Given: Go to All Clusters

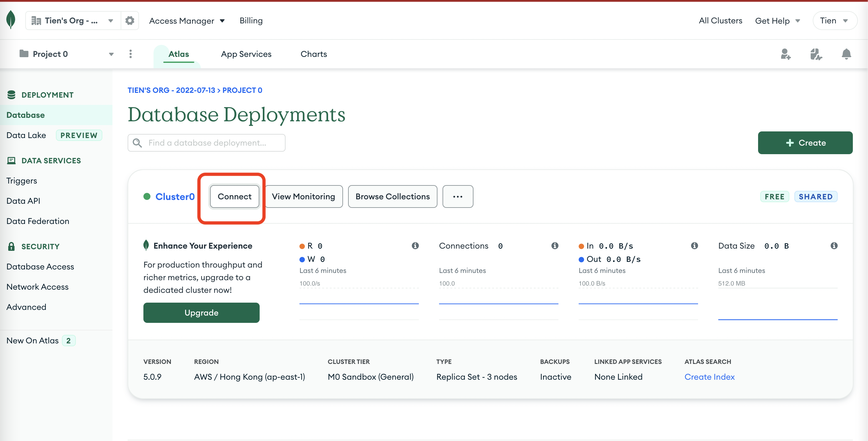Looking at the screenshot, I should click(x=720, y=21).
